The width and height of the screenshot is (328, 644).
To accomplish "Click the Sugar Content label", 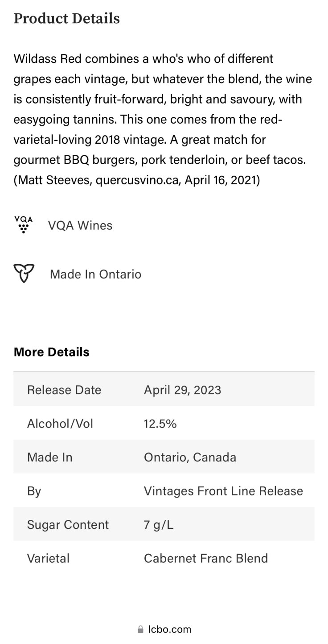I will (68, 524).
